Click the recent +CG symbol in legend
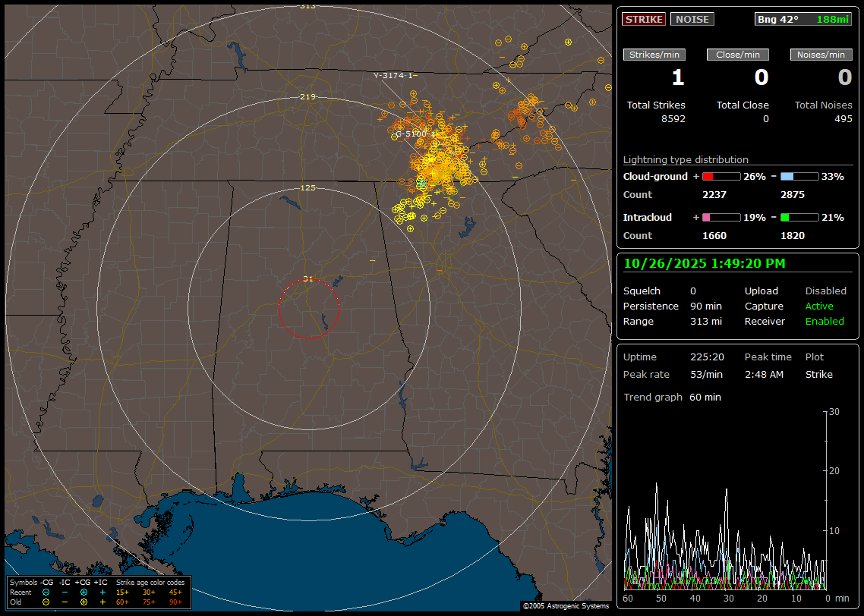This screenshot has width=864, height=616. [84, 592]
